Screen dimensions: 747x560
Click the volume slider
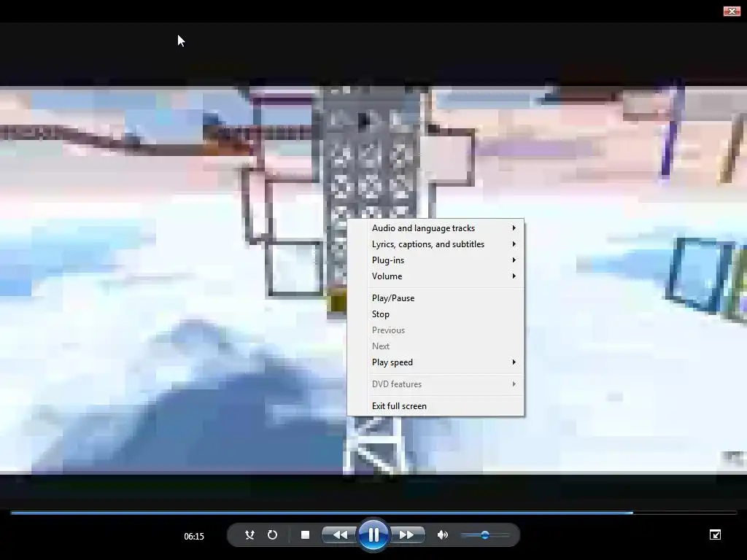[485, 534]
